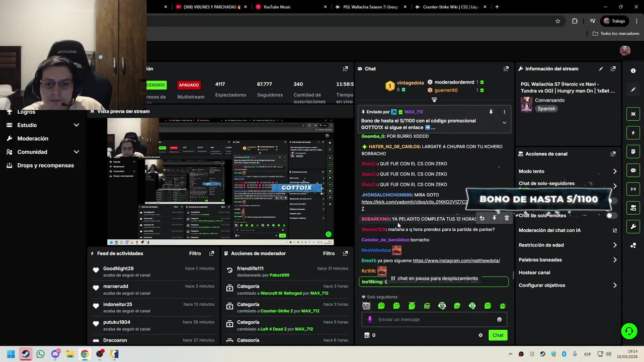Delete the BOBAREXNO chat message

[x=507, y=218]
